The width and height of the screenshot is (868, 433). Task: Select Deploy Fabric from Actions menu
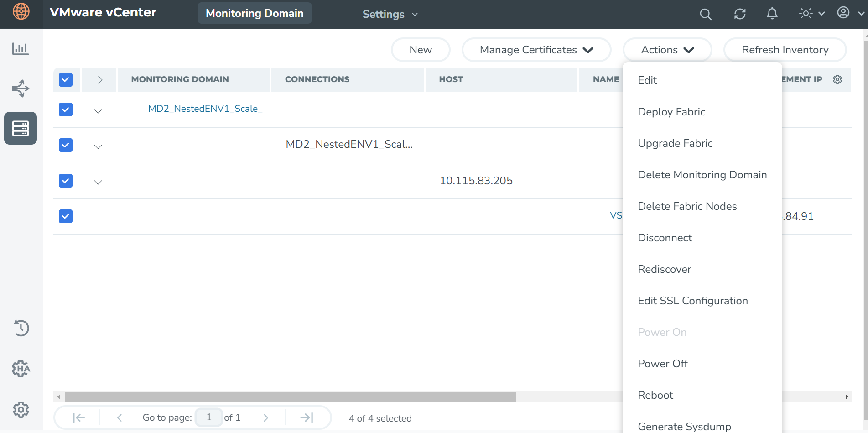point(671,112)
